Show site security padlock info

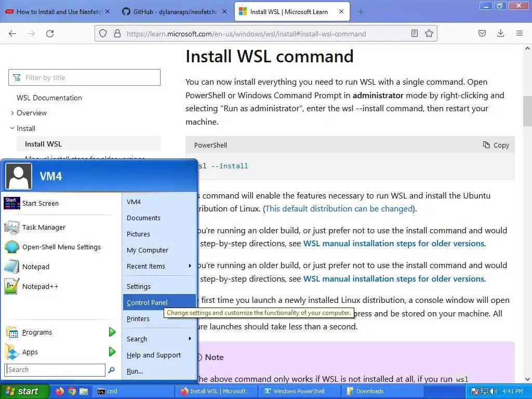coord(117,34)
